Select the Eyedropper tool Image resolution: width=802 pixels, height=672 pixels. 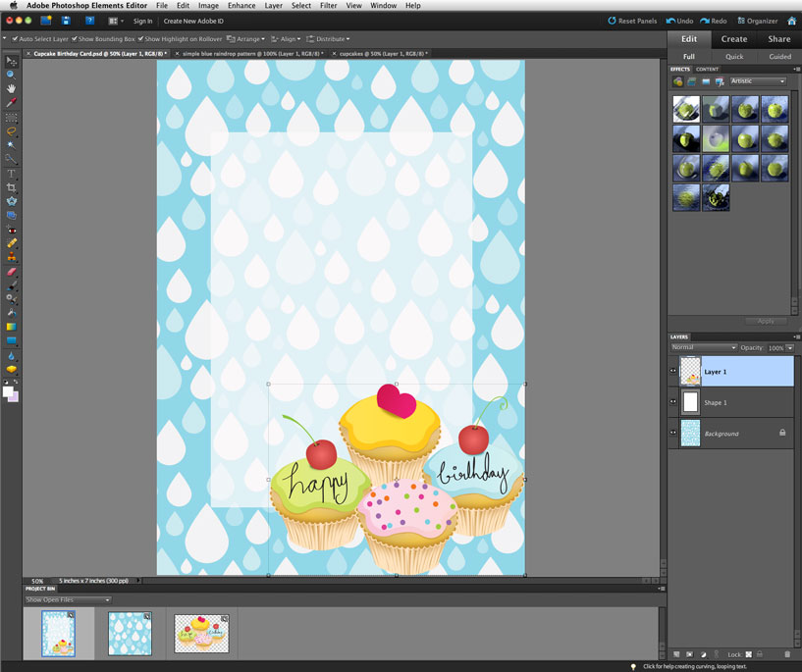click(11, 104)
